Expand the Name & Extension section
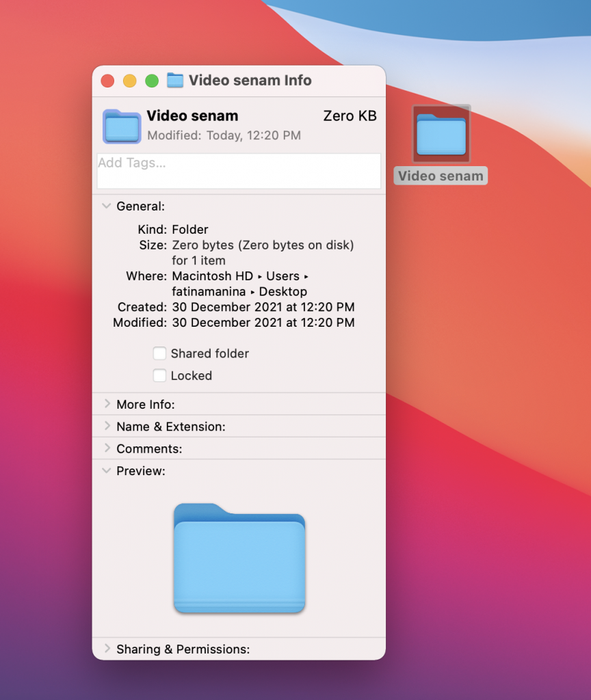This screenshot has height=700, width=591. 107,426
